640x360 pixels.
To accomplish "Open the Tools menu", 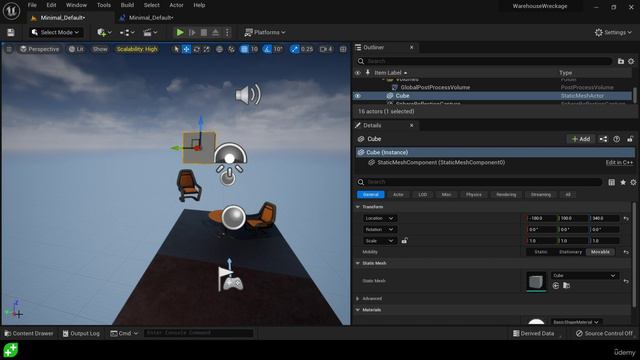I will (104, 5).
